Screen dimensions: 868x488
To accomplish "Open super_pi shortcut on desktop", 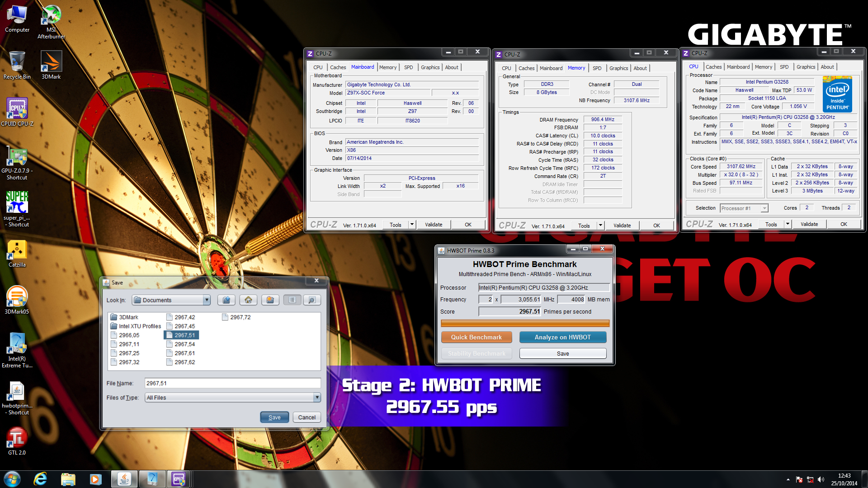I will pyautogui.click(x=17, y=209).
